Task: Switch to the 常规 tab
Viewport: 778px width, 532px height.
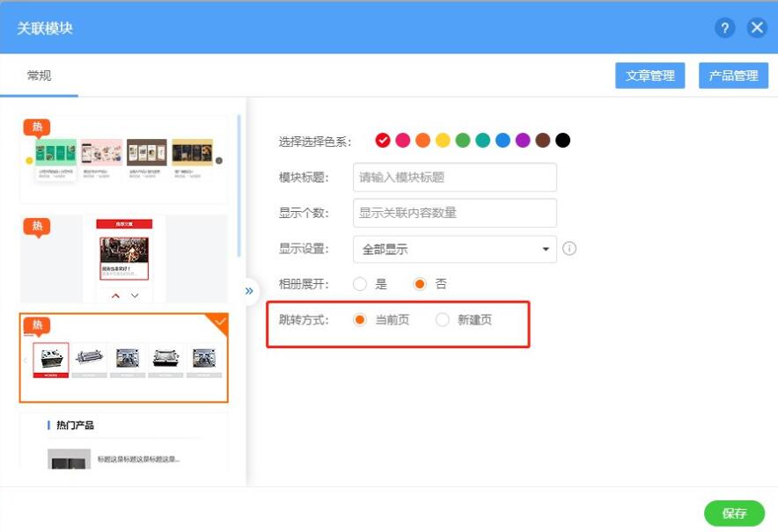Action: pyautogui.click(x=39, y=76)
